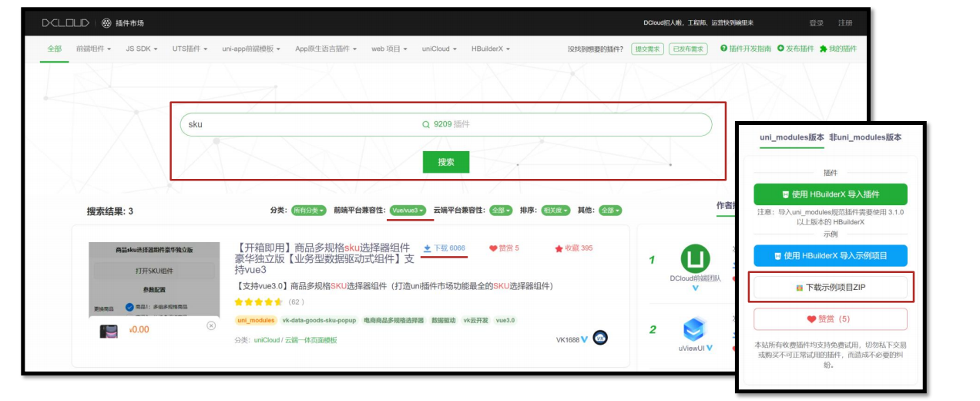Click 使用 HBuilderX 导入示例项目 button
This screenshot has height=401, width=980.
pos(831,256)
